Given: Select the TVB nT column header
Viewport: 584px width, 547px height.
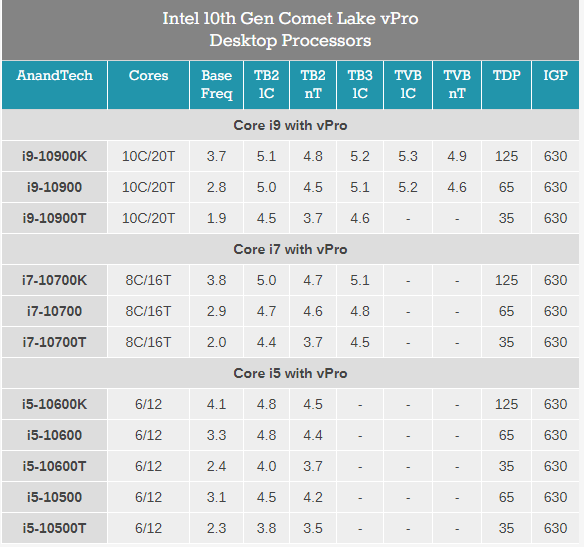Looking at the screenshot, I should coord(457,85).
